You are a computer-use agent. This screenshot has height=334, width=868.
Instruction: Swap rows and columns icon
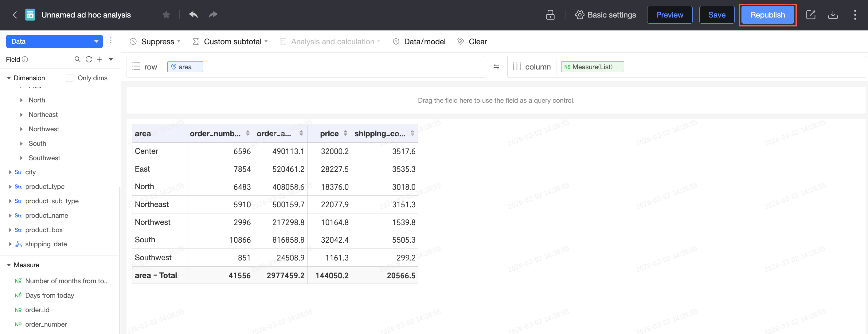click(x=496, y=67)
